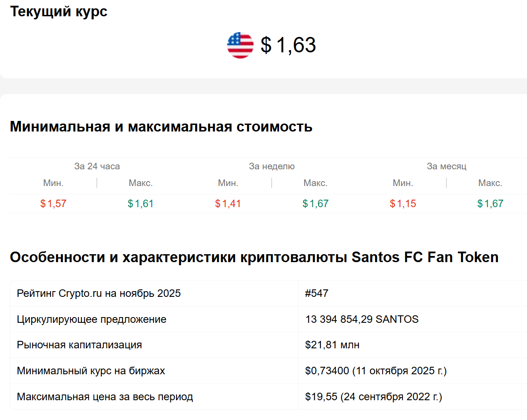Click the Santos FC Fan Token characteristics heading
This screenshot has width=527, height=420.
click(x=254, y=257)
